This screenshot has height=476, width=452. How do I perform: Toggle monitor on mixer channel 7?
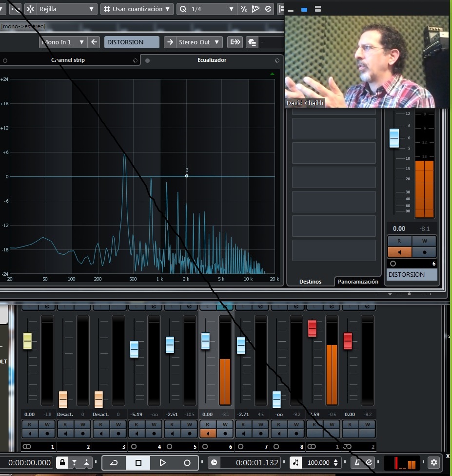pos(243,434)
